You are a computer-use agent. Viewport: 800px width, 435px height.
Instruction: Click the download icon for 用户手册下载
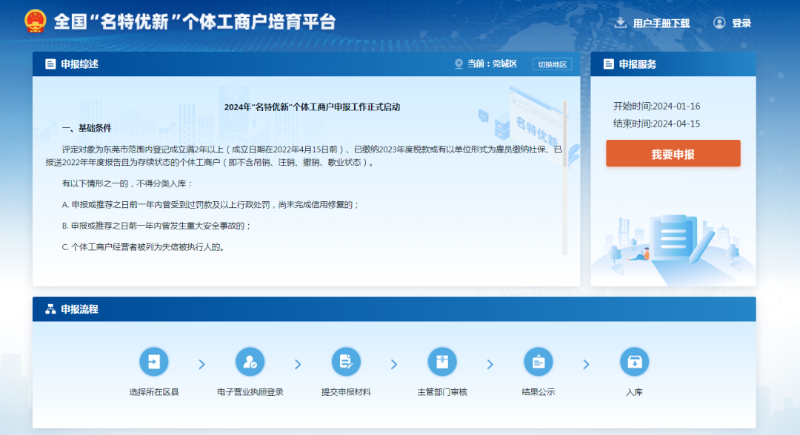coord(620,22)
